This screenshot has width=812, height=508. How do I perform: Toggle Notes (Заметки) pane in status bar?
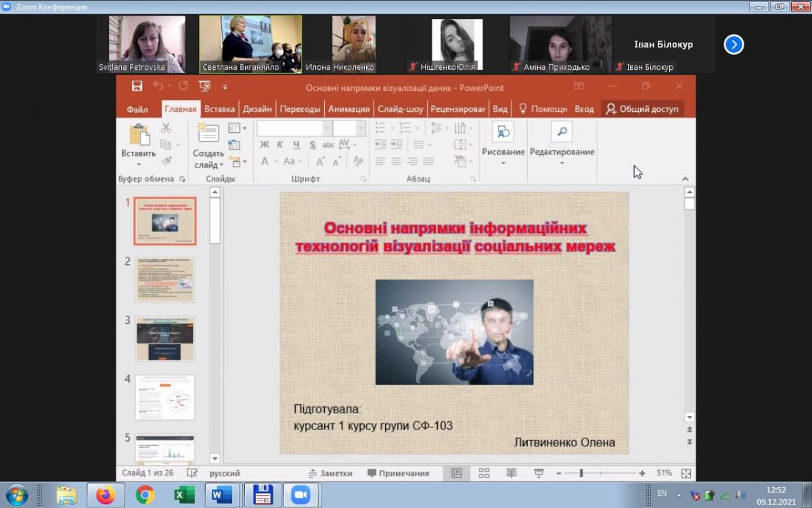click(330, 473)
